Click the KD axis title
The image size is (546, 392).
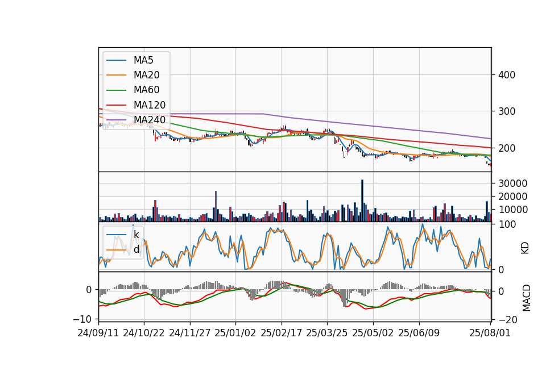pyautogui.click(x=525, y=248)
